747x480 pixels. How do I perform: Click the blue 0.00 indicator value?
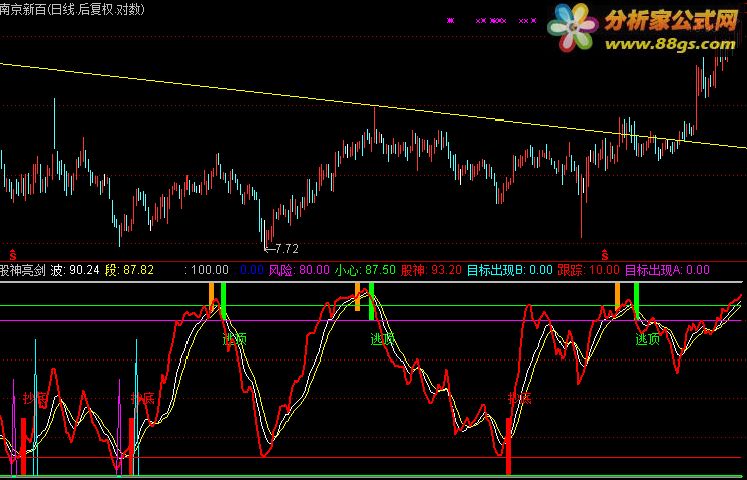point(252,270)
